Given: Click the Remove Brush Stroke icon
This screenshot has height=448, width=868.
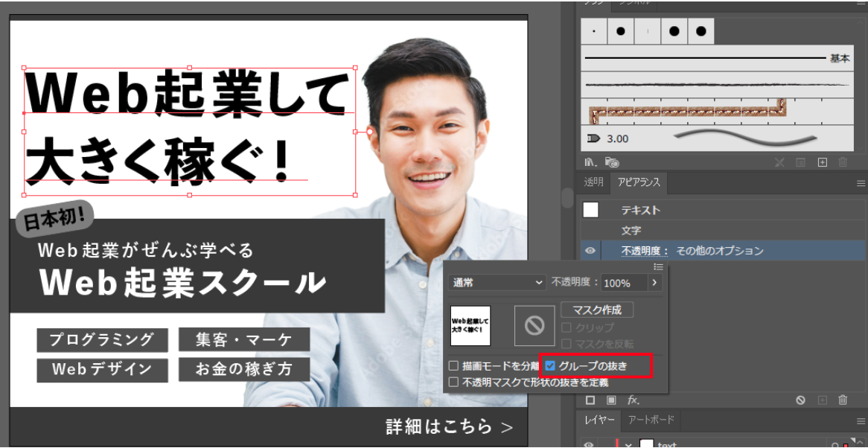Looking at the screenshot, I should [x=780, y=162].
